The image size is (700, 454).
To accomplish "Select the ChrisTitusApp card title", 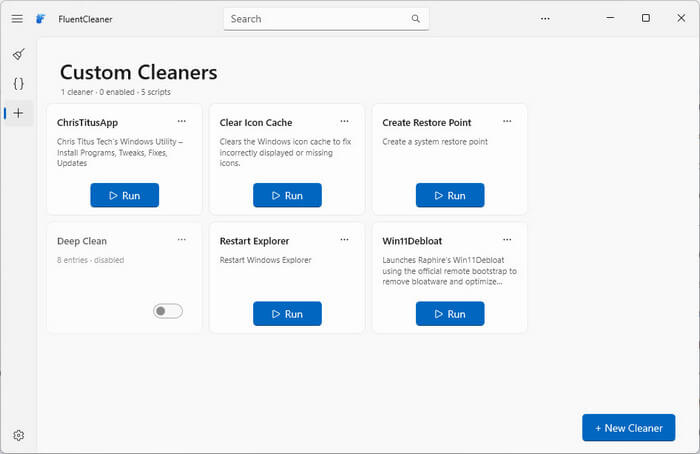I will [x=88, y=123].
